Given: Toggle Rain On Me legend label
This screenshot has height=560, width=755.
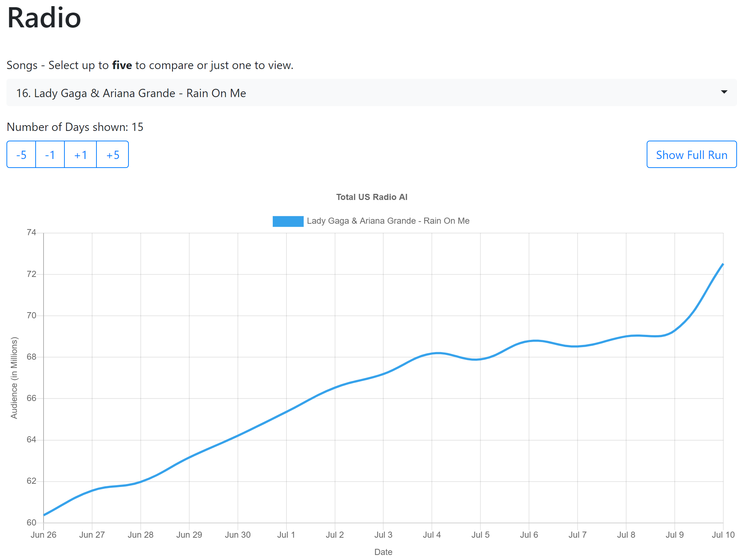Looking at the screenshot, I should [x=388, y=221].
